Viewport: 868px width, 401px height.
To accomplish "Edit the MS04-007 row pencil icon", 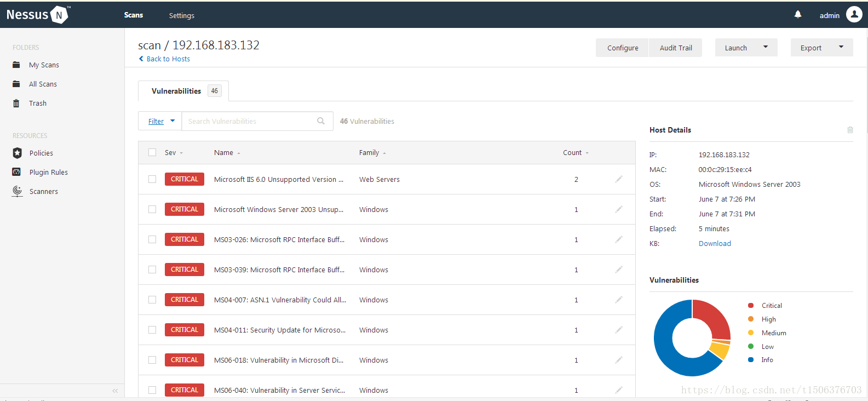I will [619, 300].
